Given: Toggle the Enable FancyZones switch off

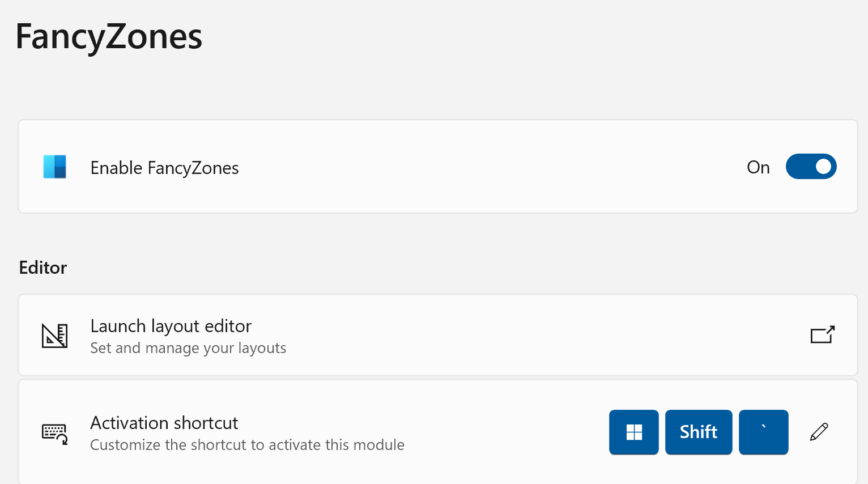Looking at the screenshot, I should click(x=811, y=167).
